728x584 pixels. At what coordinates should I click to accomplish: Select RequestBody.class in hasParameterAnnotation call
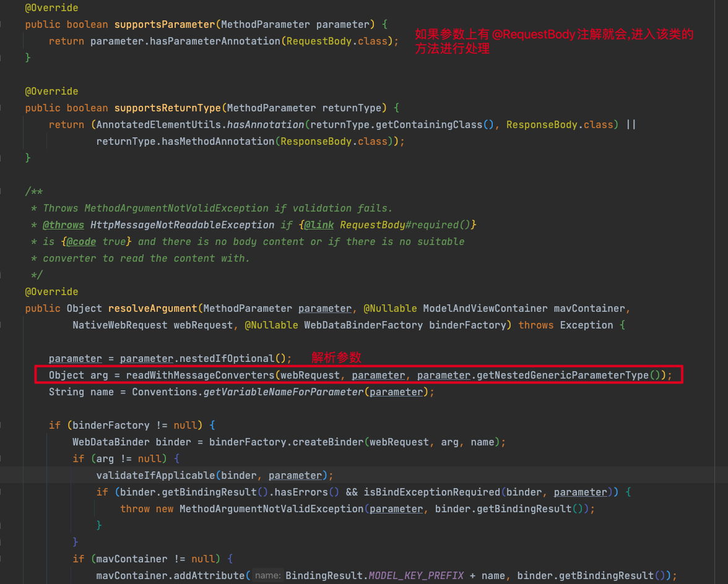tap(337, 41)
